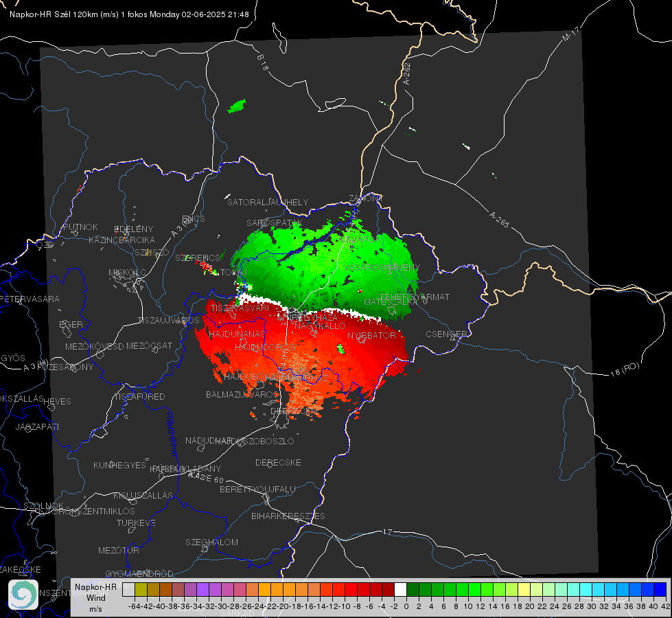Screen dimensions: 672x618
Task: Click the EGER city label
Action: 71,325
